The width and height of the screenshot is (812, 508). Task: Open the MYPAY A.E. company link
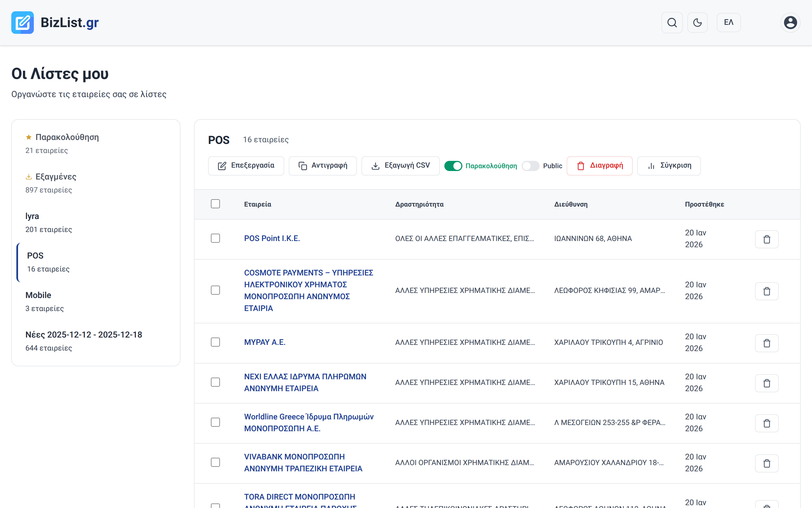pos(265,342)
